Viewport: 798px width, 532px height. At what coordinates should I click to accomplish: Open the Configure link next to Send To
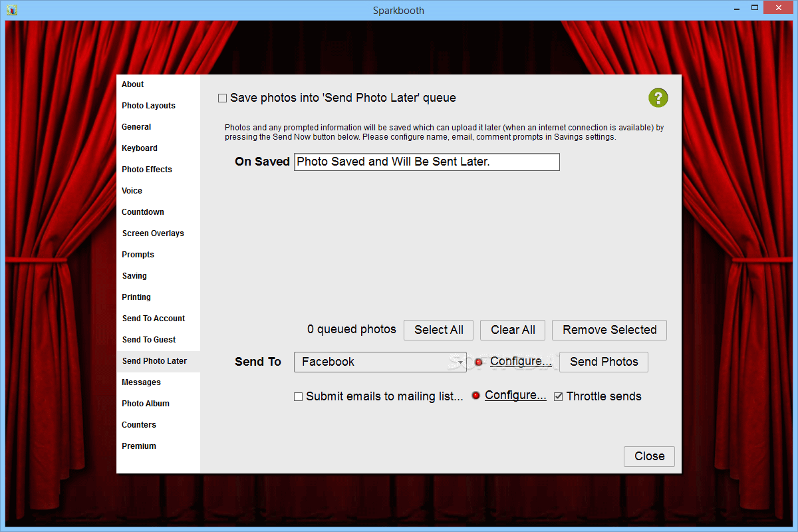pos(521,362)
